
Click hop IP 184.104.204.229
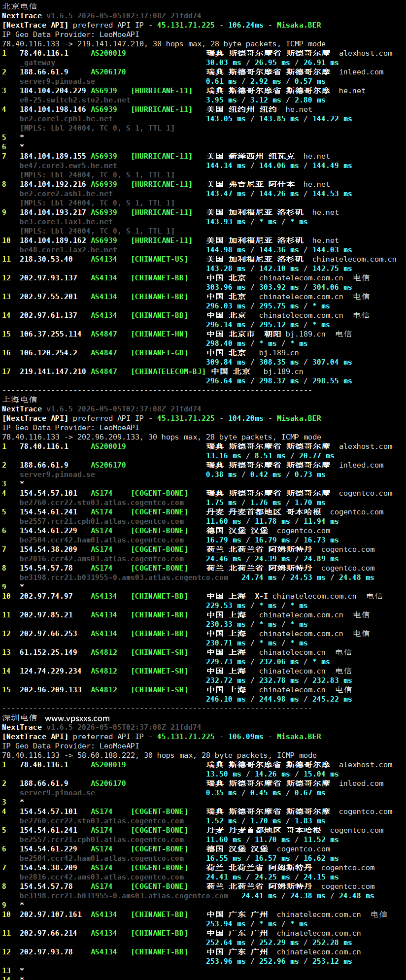pyautogui.click(x=53, y=91)
